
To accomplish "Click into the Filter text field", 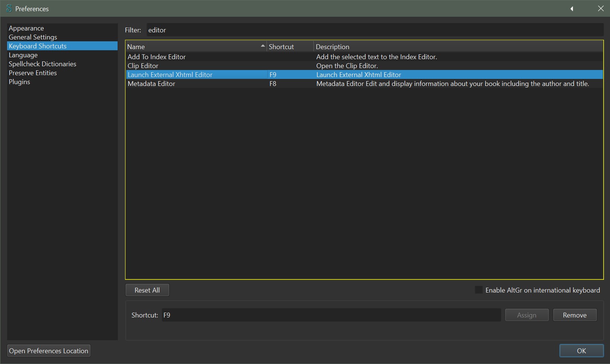I will click(374, 30).
